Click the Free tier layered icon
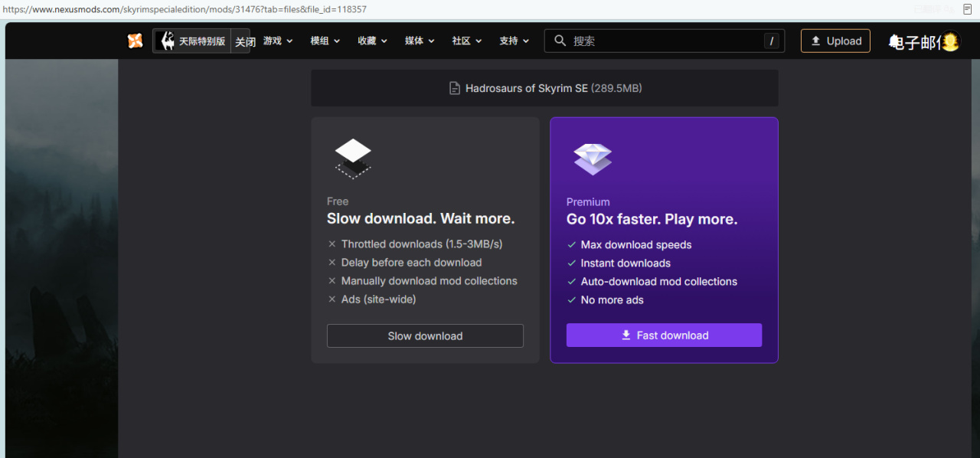980x458 pixels. click(353, 158)
